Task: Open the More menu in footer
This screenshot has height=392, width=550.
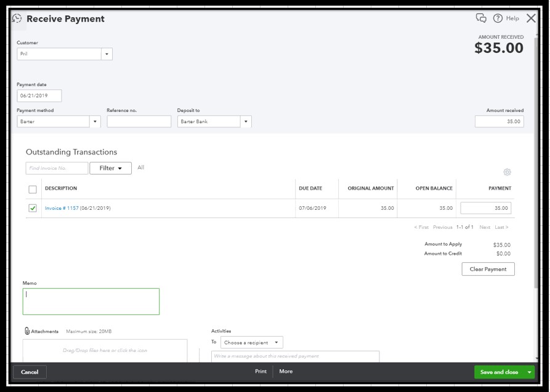Action: (x=286, y=372)
